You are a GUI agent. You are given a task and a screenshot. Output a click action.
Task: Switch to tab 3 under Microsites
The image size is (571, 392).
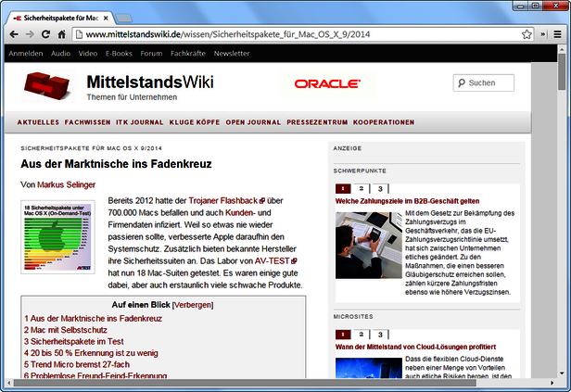point(379,334)
